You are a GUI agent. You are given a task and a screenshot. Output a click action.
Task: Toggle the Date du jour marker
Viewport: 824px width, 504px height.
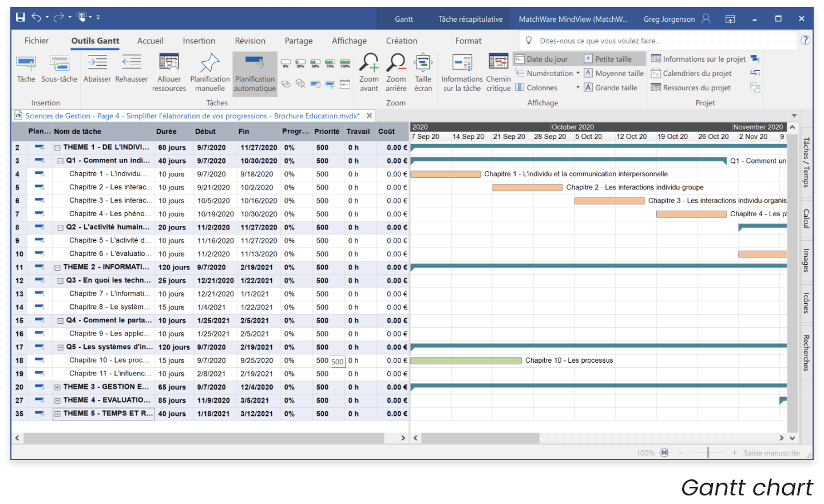[x=541, y=59]
